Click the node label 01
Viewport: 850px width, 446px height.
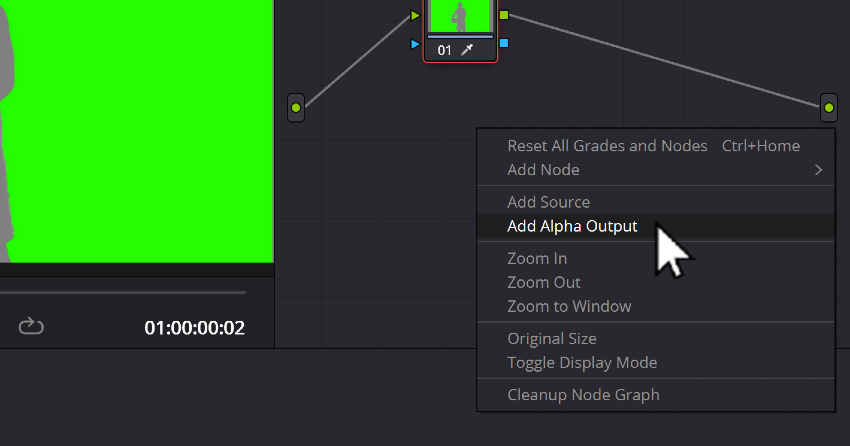445,50
